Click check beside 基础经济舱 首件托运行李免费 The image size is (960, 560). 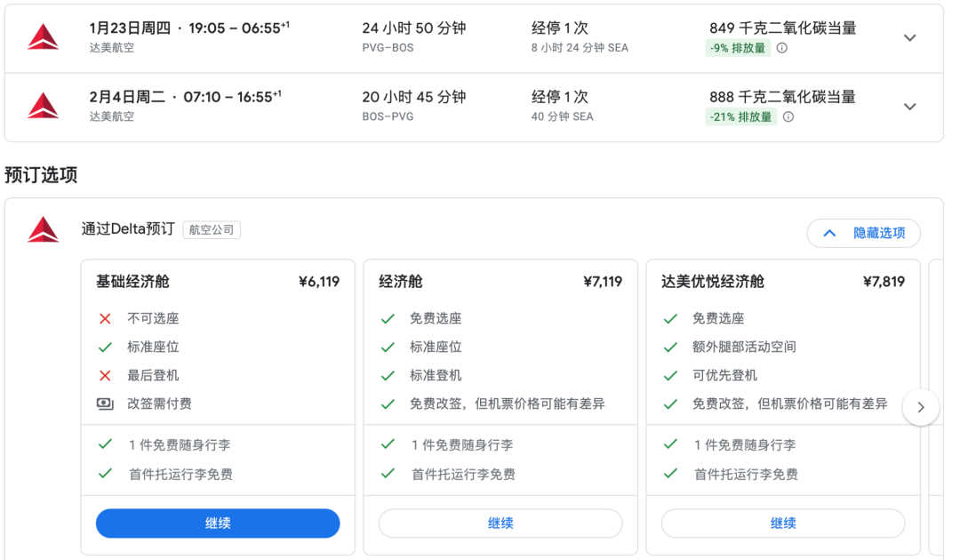click(x=105, y=473)
